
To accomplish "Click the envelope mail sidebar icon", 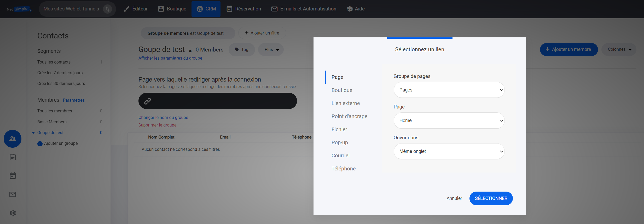I will tap(13, 194).
